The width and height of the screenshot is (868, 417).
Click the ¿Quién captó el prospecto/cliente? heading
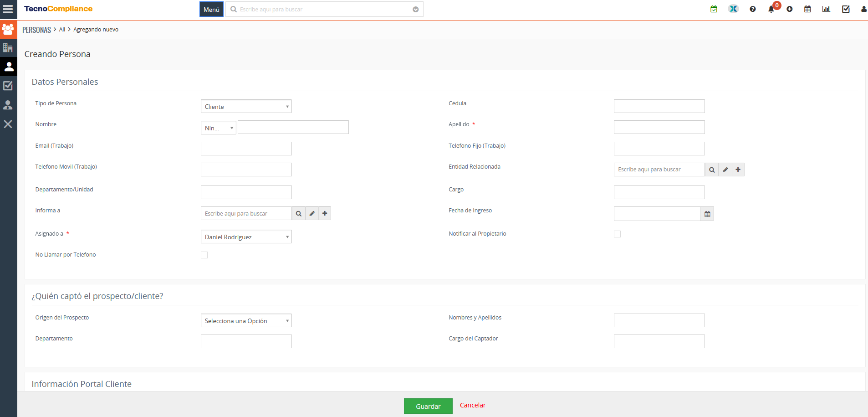tap(97, 296)
